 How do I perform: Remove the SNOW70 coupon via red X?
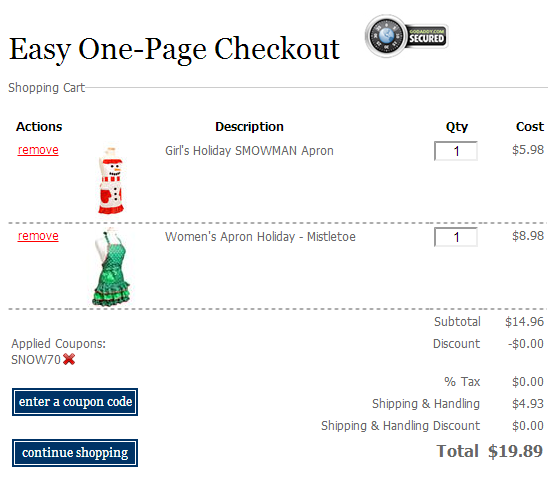[69, 359]
